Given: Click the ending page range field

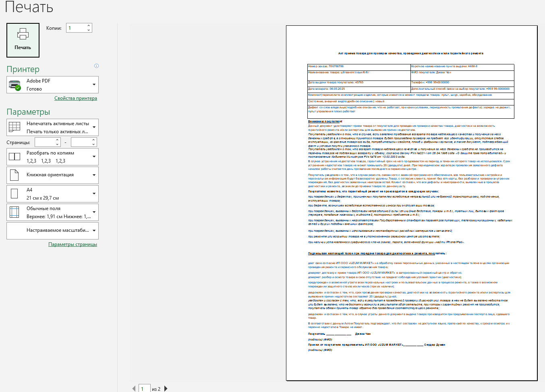Looking at the screenshot, I should point(81,142).
